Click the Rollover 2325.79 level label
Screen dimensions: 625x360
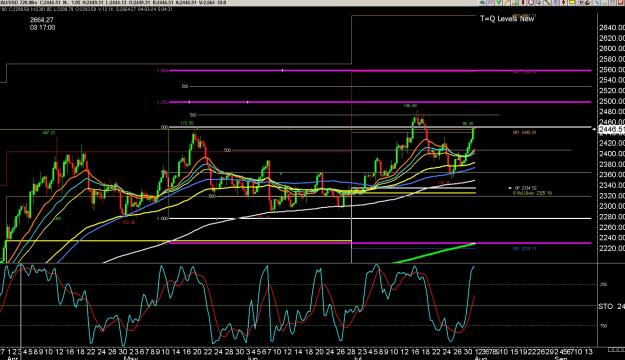point(532,193)
